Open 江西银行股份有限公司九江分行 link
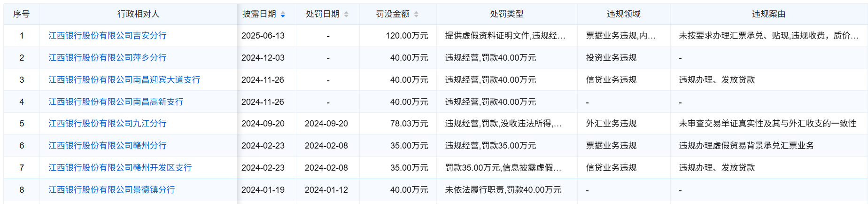868x204 pixels. pyautogui.click(x=107, y=124)
